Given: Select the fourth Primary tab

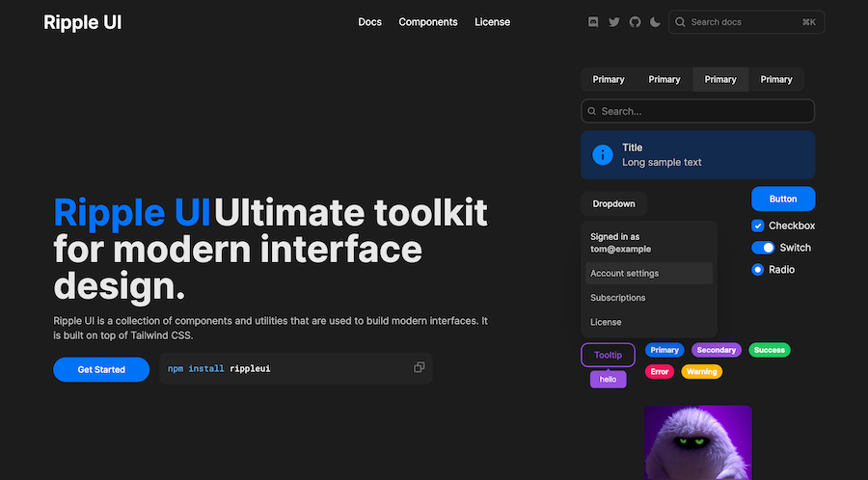Looking at the screenshot, I should 776,79.
